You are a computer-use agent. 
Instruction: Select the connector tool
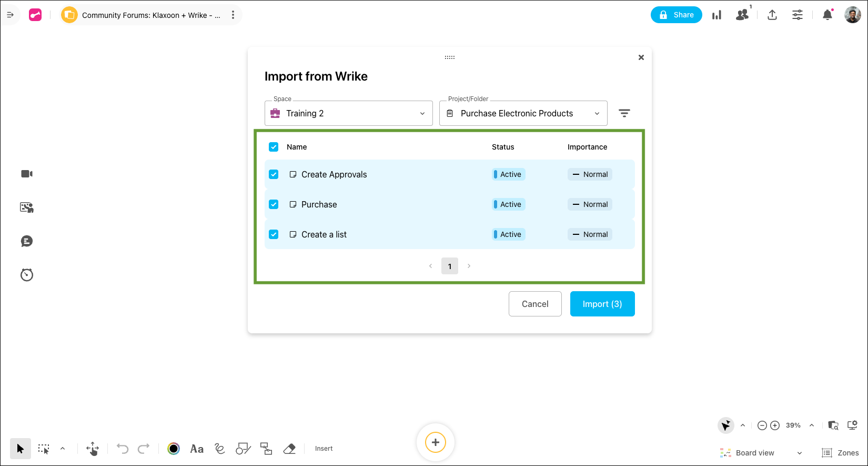(x=267, y=449)
